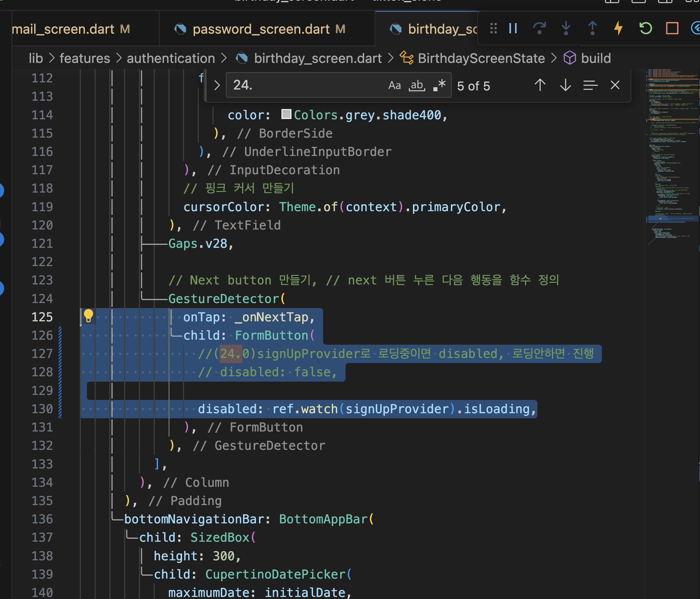Switch to mail_screen.dart tab
This screenshot has width=700, height=599.
[x=63, y=29]
